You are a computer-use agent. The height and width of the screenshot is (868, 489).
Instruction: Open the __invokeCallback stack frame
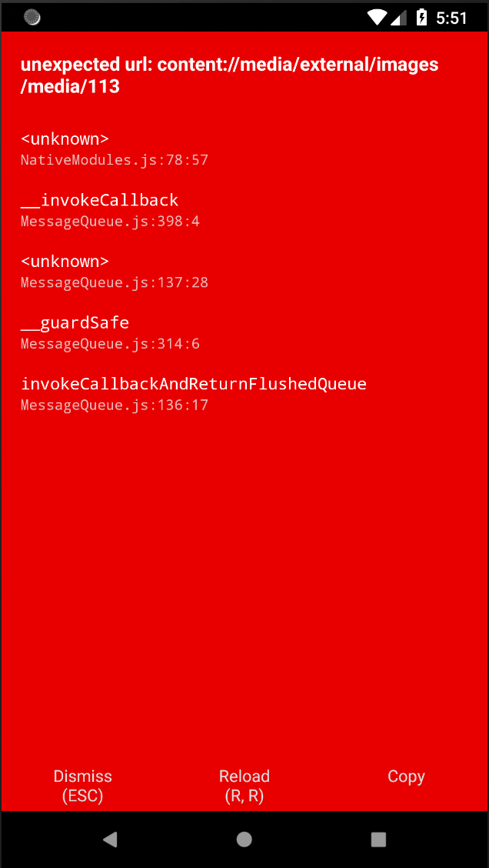click(x=99, y=199)
